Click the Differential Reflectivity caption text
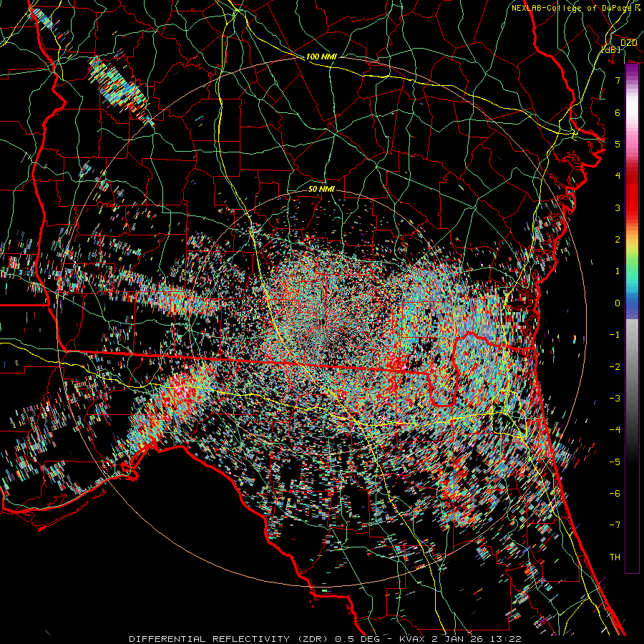The width and height of the screenshot is (644, 644). pyautogui.click(x=325, y=639)
